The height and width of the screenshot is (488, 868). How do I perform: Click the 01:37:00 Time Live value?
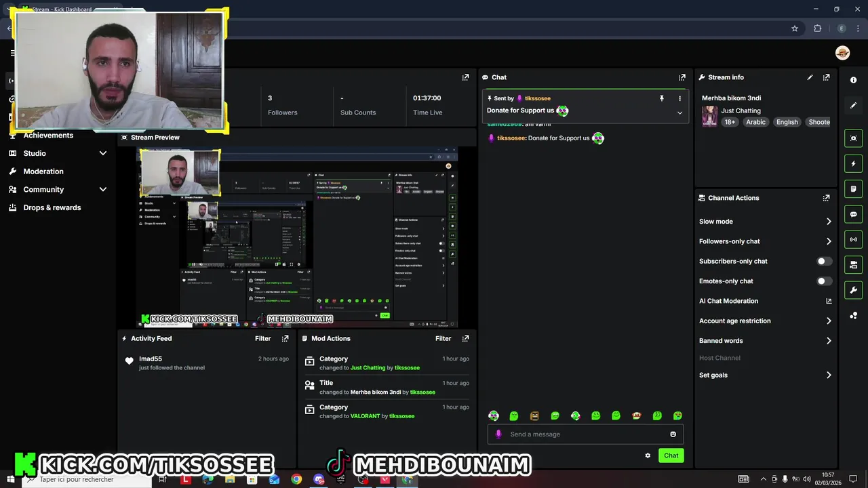(x=427, y=98)
